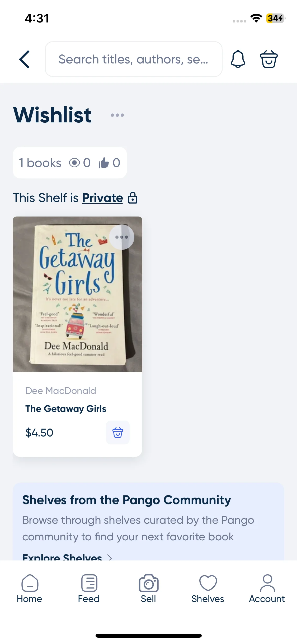Tap the padlock icon beside Private
This screenshot has height=644, width=297.
coord(133,198)
